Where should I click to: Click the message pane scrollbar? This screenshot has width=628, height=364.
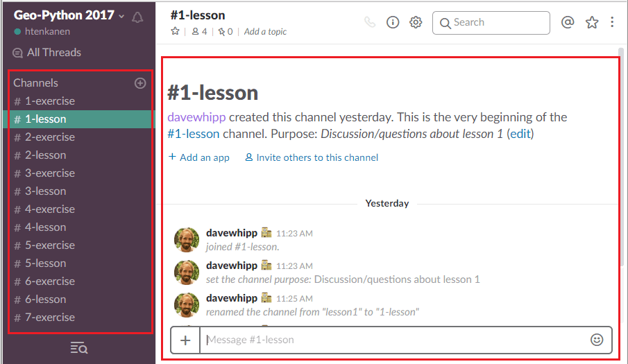621,156
